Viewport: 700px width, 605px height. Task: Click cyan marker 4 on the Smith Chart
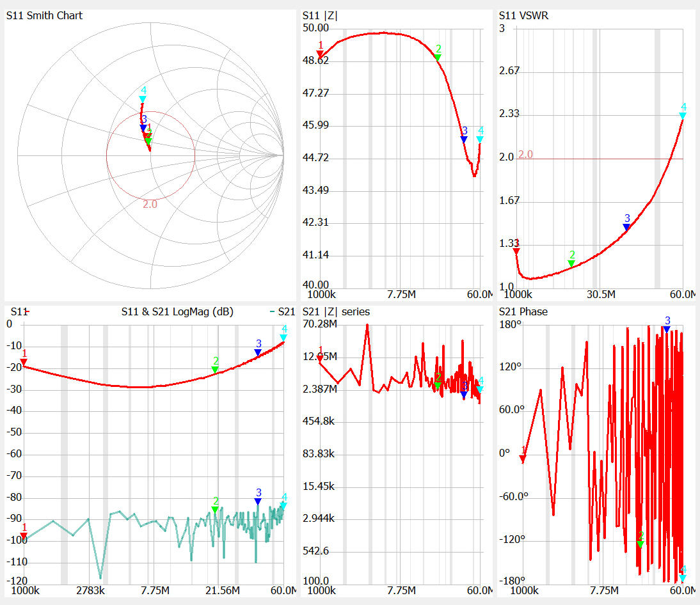pyautogui.click(x=143, y=99)
